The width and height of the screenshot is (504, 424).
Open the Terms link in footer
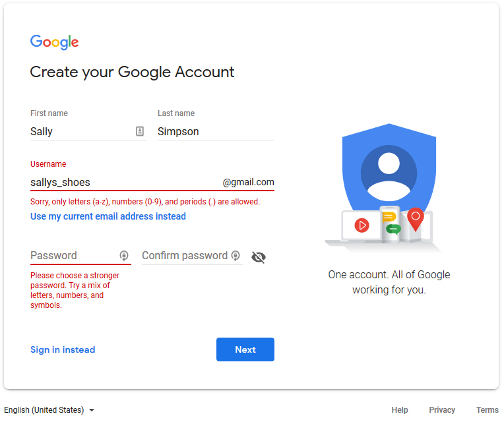click(488, 410)
